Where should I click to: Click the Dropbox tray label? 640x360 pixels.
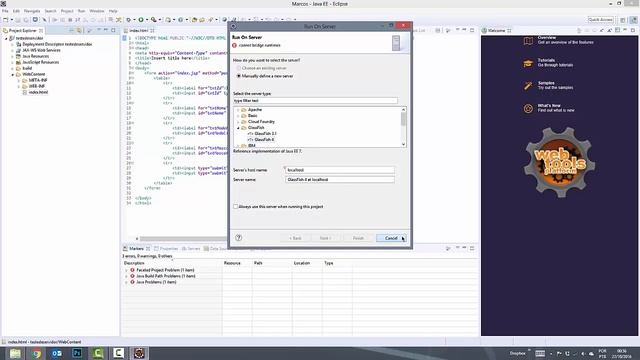click(518, 353)
